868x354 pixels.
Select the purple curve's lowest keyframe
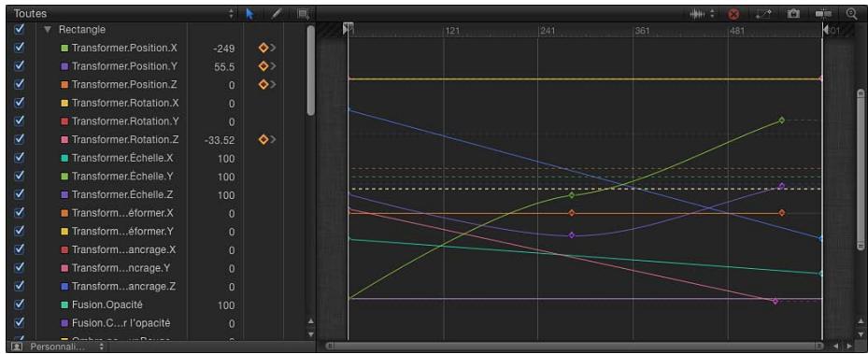tap(572, 235)
